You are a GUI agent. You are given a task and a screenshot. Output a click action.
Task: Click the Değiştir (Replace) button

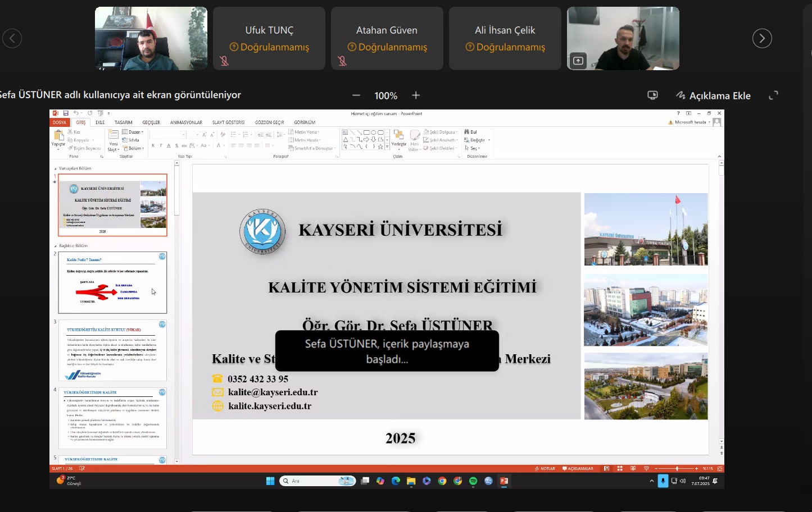click(477, 140)
